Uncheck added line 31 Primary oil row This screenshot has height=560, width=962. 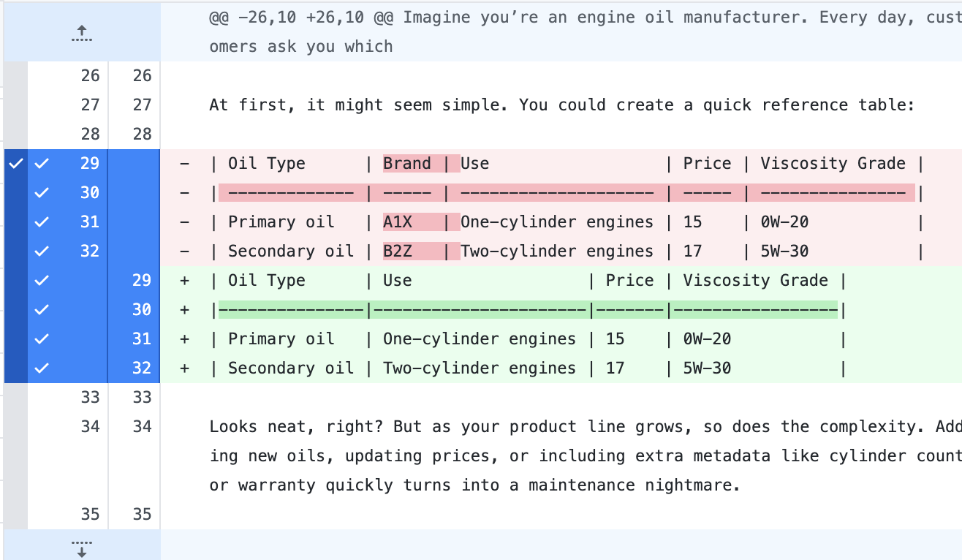(x=42, y=339)
